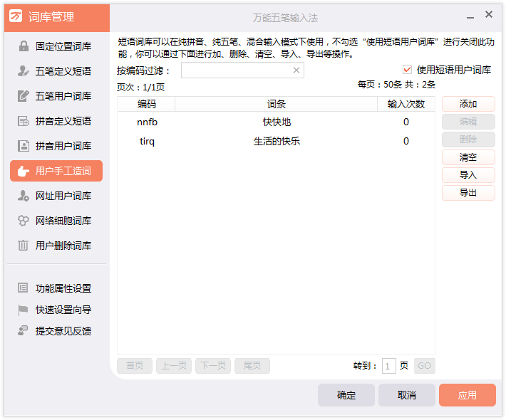
Task: Click the person icon for 五笔定义短语
Action: coord(23,71)
